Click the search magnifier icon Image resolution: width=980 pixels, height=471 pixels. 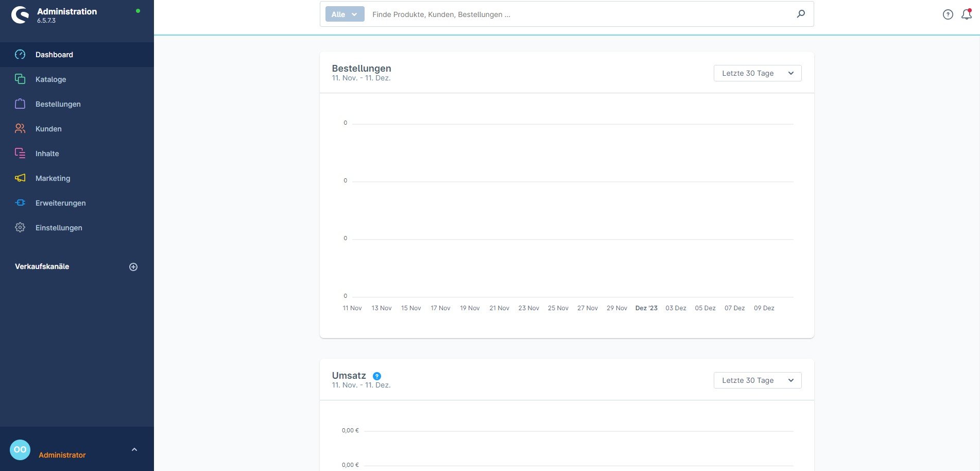800,14
